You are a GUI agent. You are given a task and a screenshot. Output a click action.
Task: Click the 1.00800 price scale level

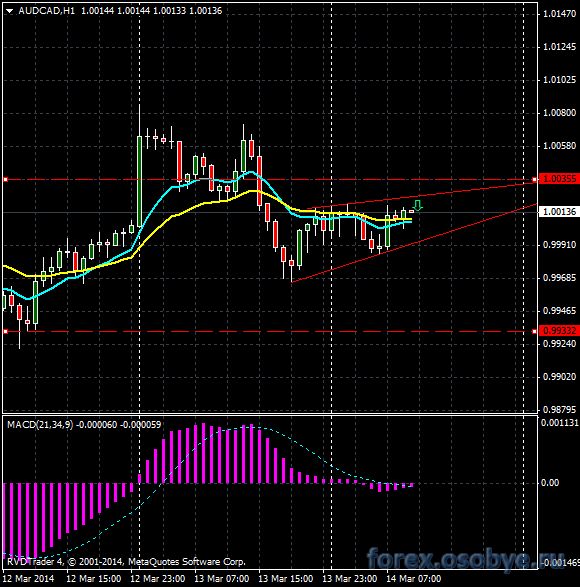[559, 113]
